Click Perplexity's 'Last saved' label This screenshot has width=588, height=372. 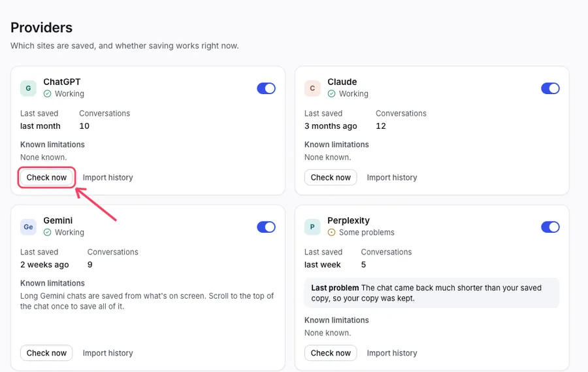(323, 252)
